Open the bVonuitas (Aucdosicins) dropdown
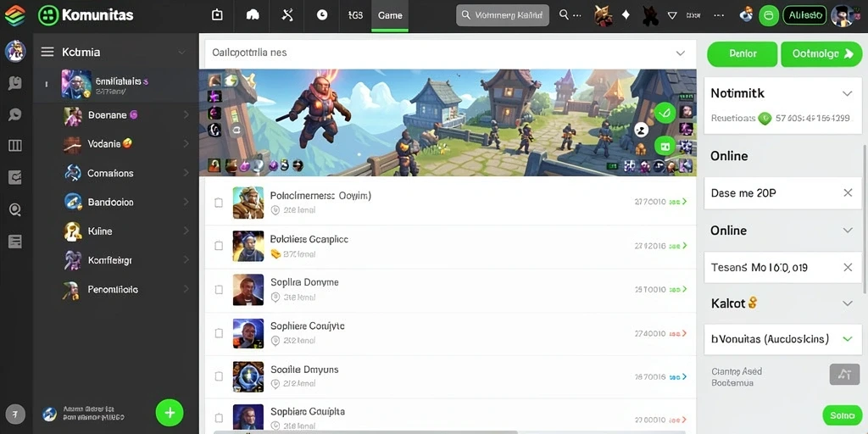This screenshot has width=868, height=434. point(782,339)
